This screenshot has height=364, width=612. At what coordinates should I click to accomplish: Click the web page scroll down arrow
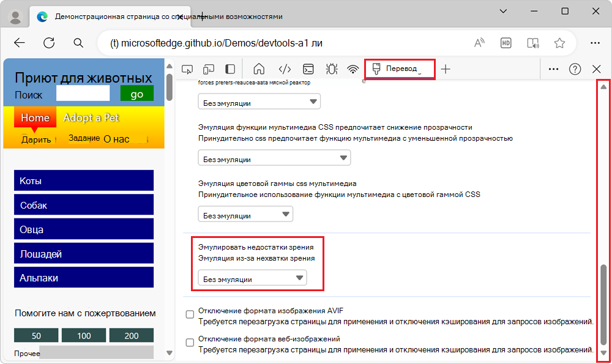[170, 353]
